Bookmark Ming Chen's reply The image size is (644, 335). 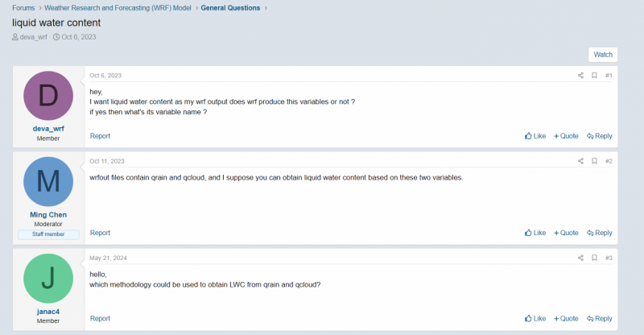[594, 161]
